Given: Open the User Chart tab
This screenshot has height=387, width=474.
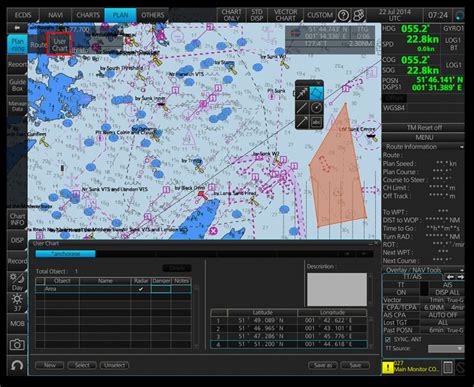Looking at the screenshot, I should click(59, 44).
